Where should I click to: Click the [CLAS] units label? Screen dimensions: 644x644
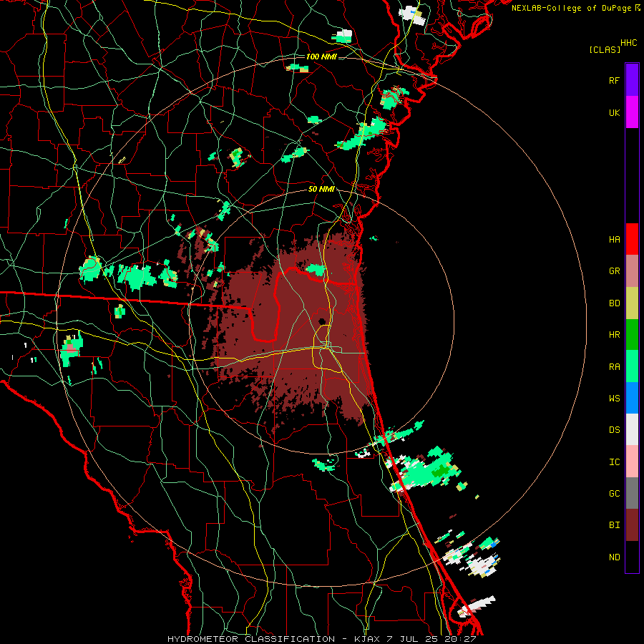point(605,49)
